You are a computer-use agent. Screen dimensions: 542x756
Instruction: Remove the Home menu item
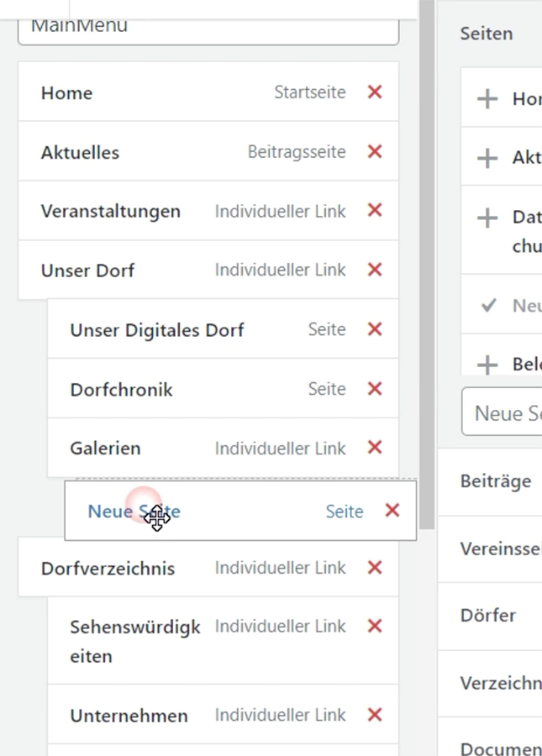(x=375, y=92)
